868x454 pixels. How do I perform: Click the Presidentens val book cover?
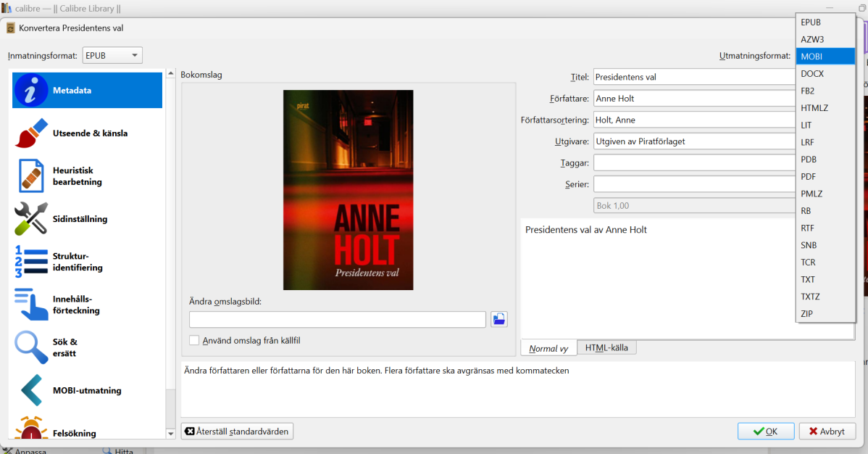[349, 190]
